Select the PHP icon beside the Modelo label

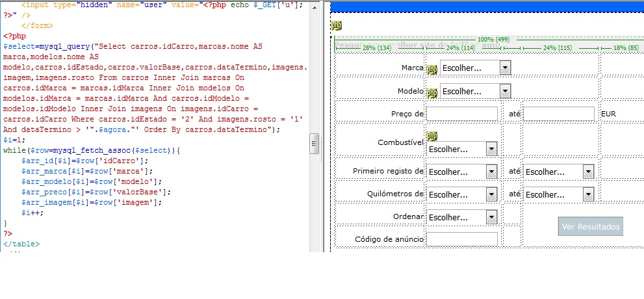coord(432,92)
